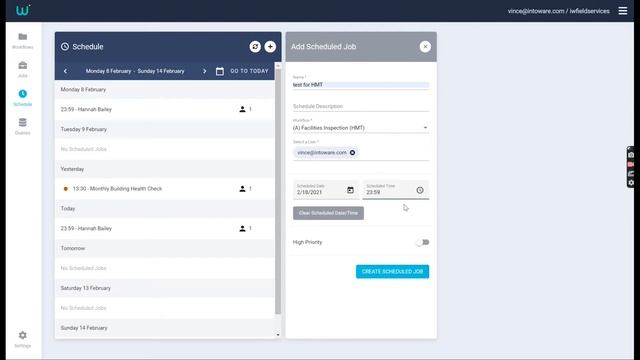Click the Yesterday heading
The height and width of the screenshot is (360, 640).
click(72, 169)
